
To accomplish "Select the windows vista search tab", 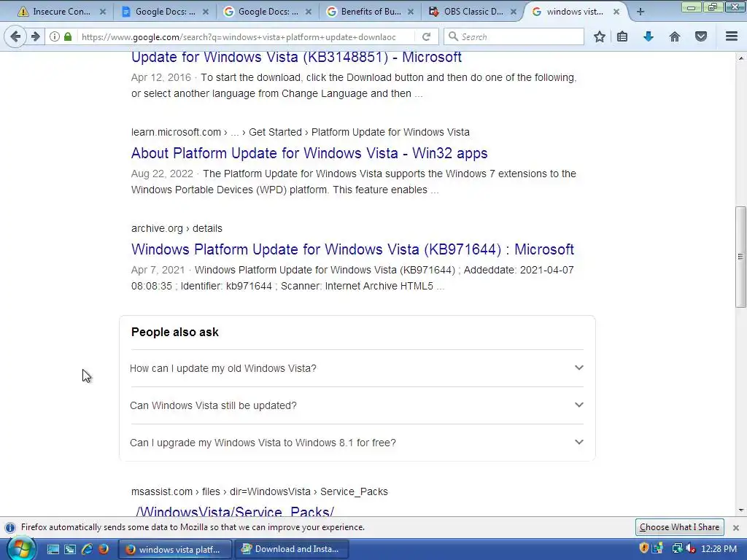I will (x=575, y=12).
